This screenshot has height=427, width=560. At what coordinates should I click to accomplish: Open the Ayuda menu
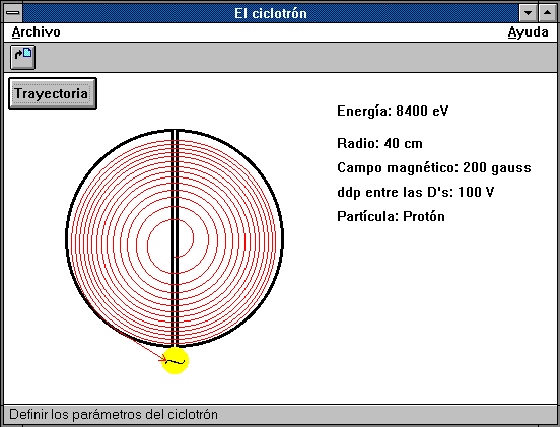(528, 32)
